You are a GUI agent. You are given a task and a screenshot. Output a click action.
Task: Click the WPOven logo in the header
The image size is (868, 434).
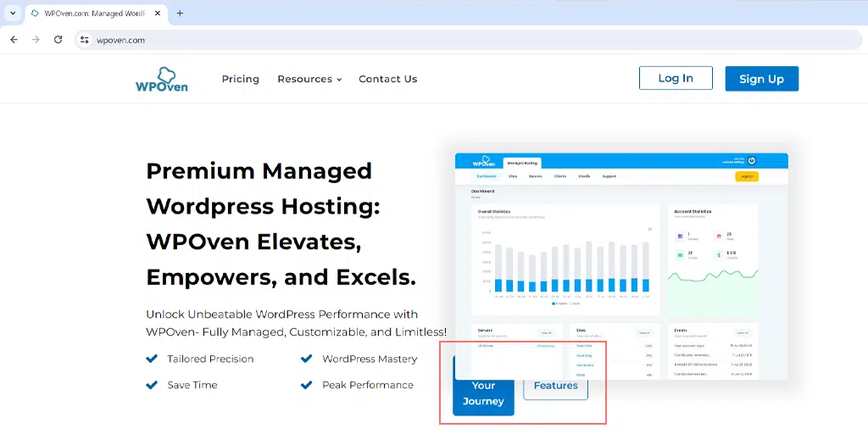161,79
